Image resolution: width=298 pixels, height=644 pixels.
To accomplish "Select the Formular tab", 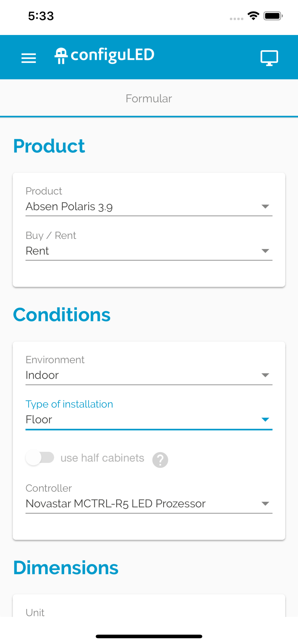I will 149,98.
